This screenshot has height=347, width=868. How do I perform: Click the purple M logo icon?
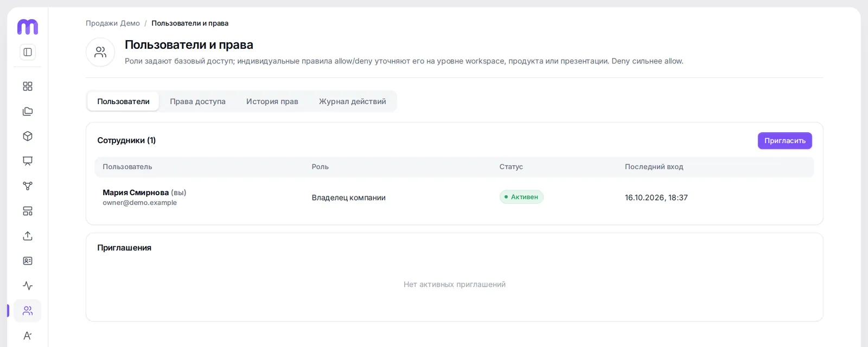pyautogui.click(x=28, y=27)
